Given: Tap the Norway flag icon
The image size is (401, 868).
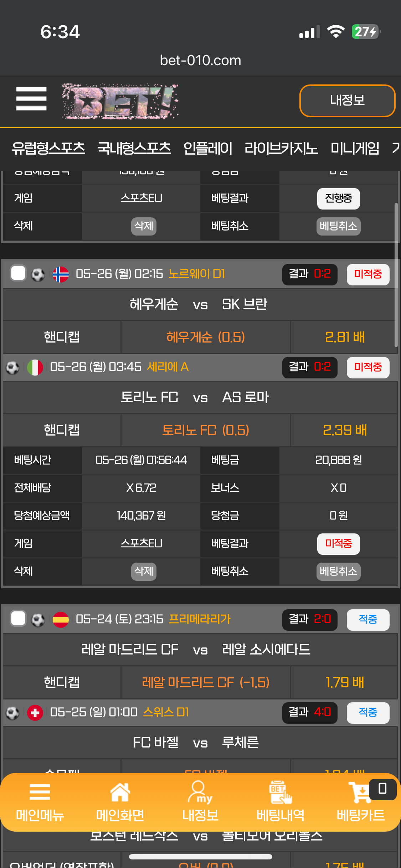Looking at the screenshot, I should point(61,274).
